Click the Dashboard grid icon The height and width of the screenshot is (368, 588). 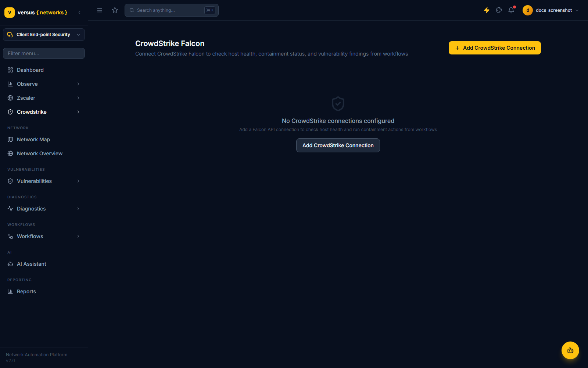10,70
